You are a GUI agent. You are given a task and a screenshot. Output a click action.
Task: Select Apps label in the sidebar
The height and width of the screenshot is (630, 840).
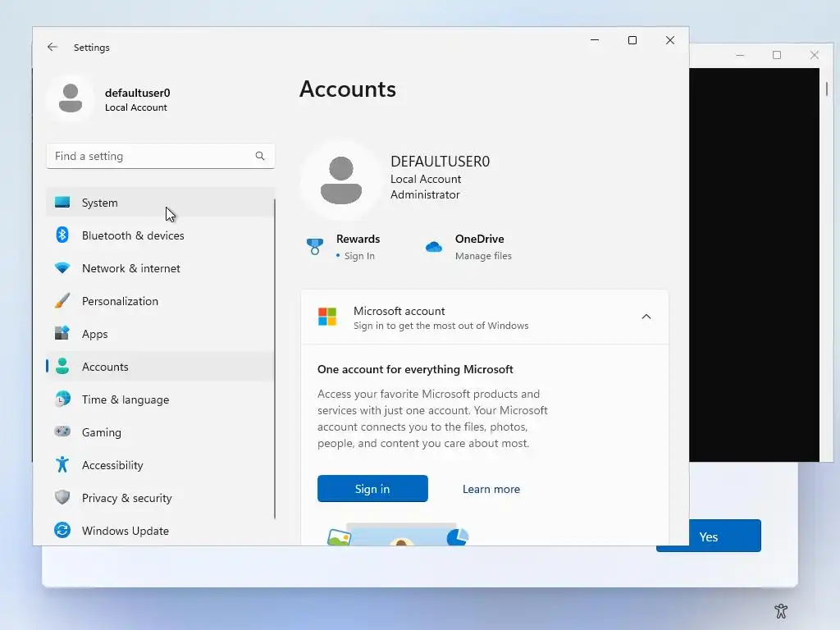click(x=95, y=334)
